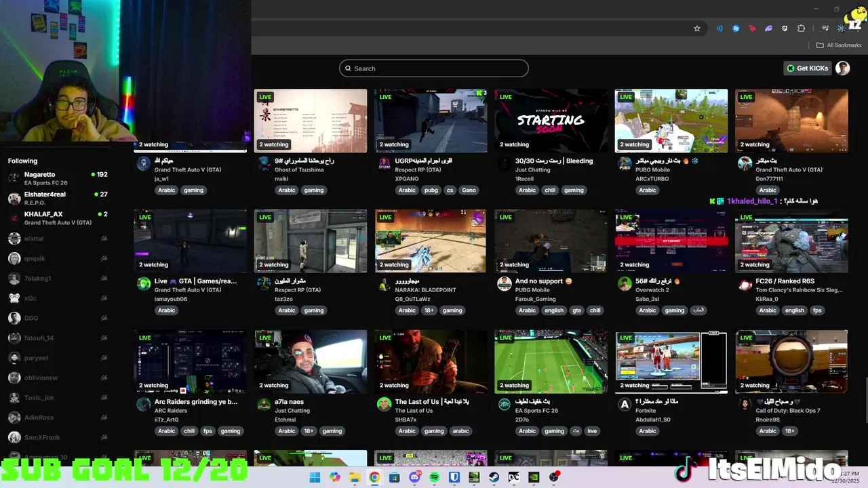
Task: Click the 'Overwatch 2' category under Sabo_3sl
Action: point(652,290)
